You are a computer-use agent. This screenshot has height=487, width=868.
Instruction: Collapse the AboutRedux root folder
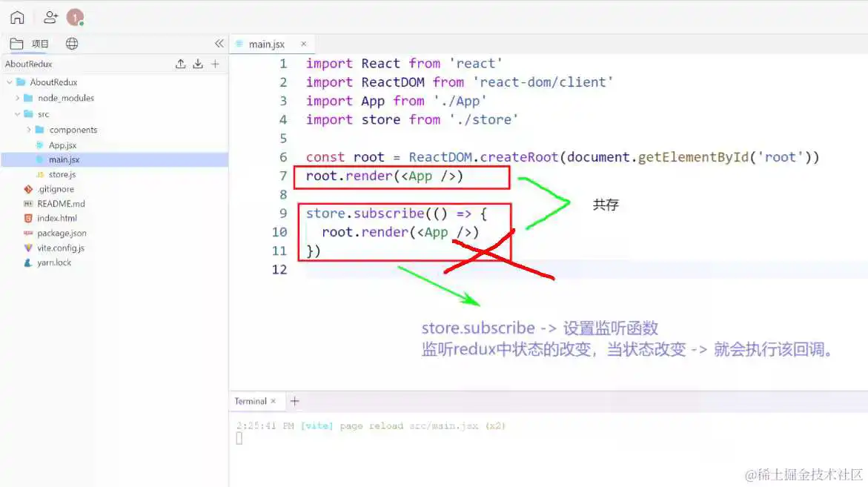pos(10,82)
